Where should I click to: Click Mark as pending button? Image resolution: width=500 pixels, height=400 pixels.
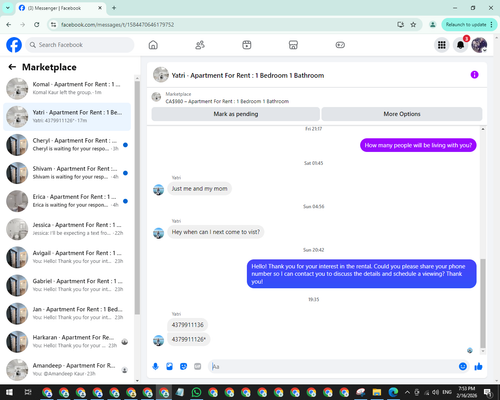(236, 114)
